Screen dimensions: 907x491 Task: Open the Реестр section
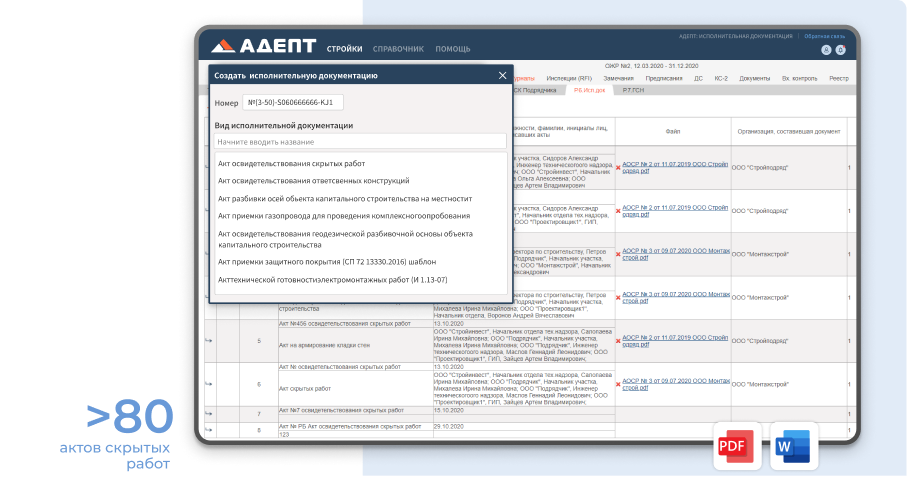click(839, 78)
